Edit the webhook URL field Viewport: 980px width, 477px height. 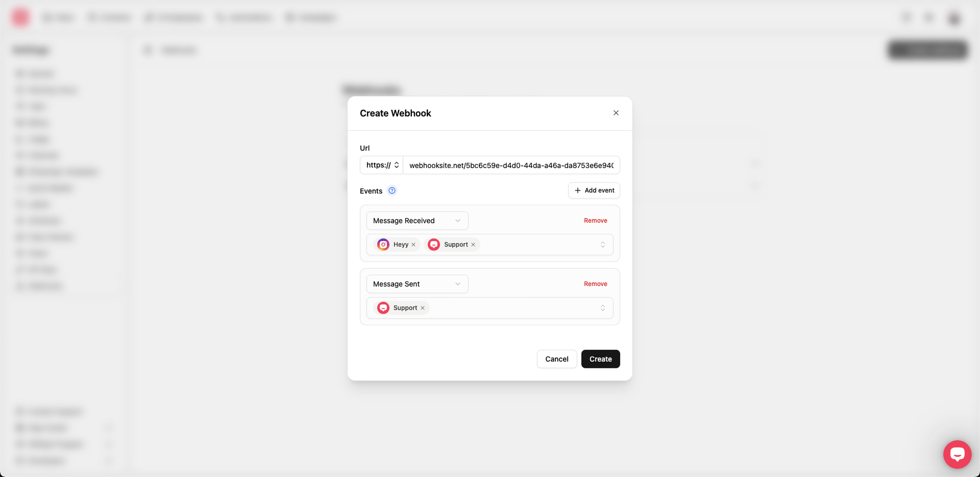pyautogui.click(x=511, y=165)
